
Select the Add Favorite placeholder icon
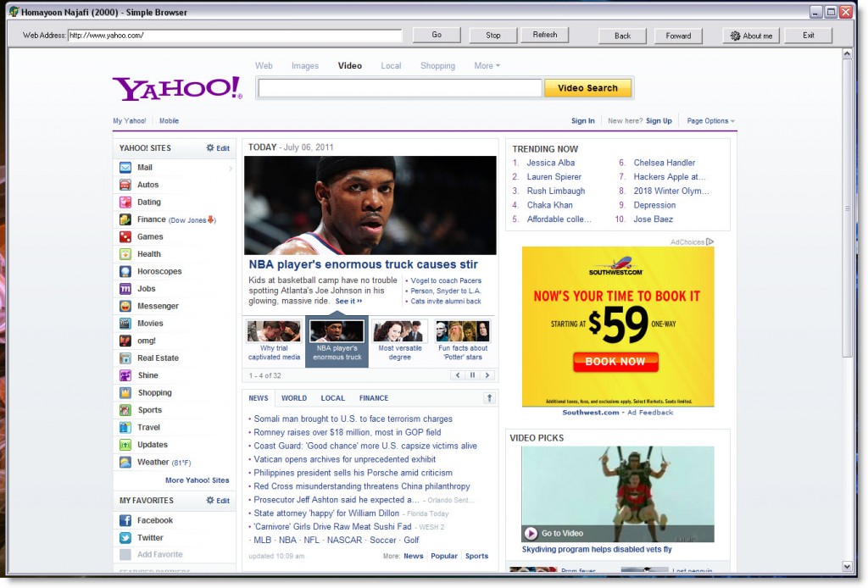[x=125, y=555]
